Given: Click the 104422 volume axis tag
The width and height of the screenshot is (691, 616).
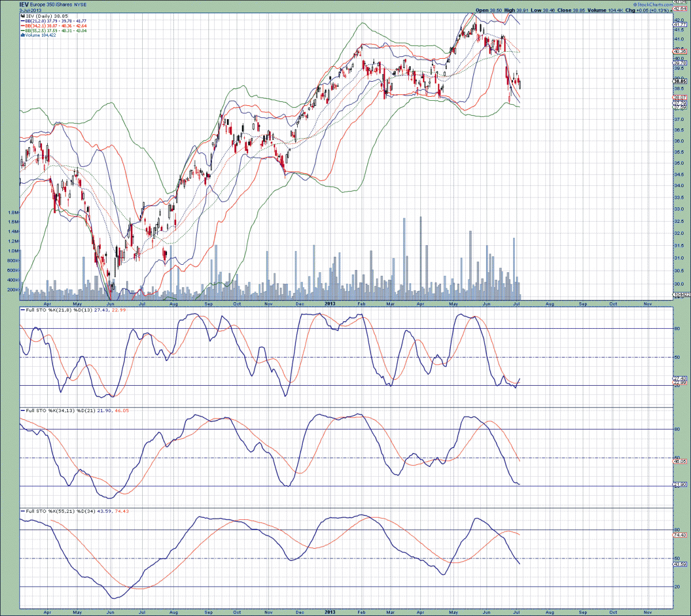Looking at the screenshot, I should point(679,295).
